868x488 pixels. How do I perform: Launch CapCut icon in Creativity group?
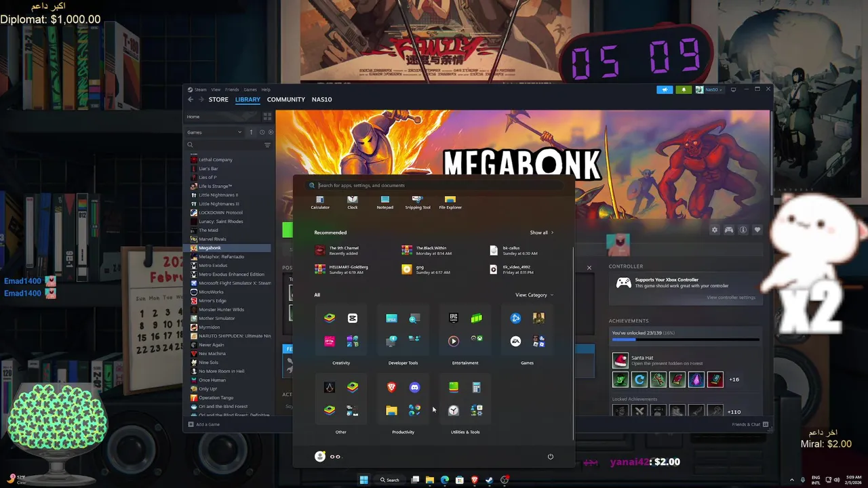pos(353,318)
